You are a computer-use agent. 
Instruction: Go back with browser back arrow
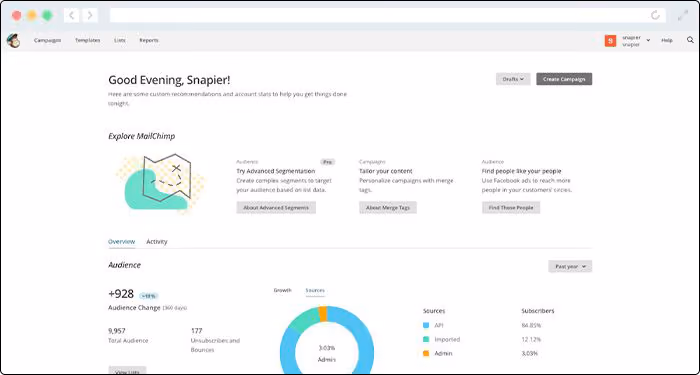coord(71,16)
